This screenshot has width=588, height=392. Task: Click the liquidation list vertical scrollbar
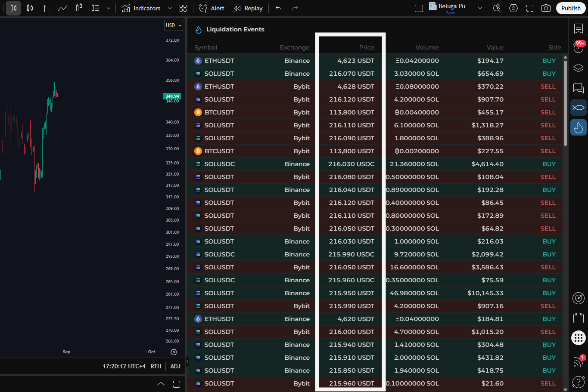[565, 103]
